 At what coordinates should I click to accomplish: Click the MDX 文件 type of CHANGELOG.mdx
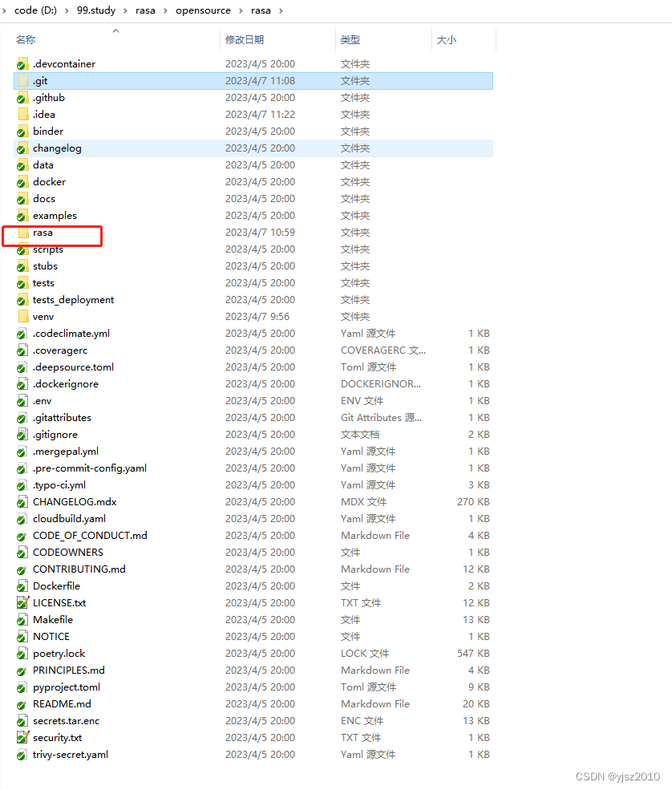(x=364, y=502)
